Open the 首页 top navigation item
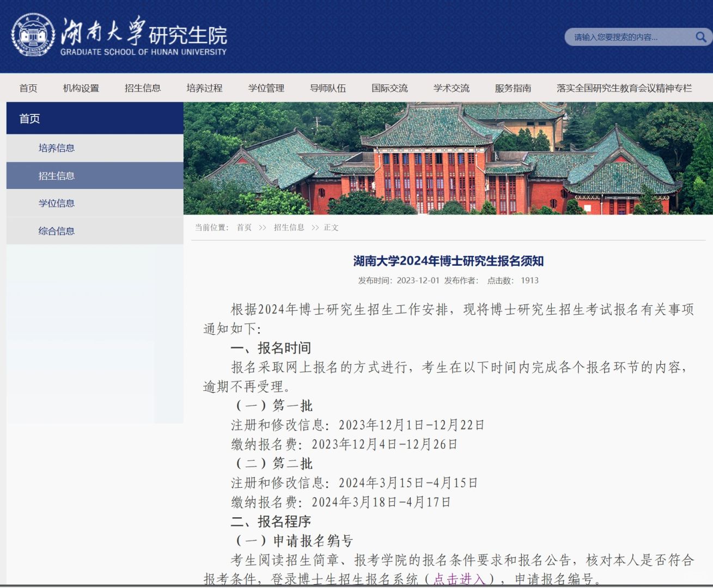This screenshot has height=588, width=713. click(x=28, y=88)
